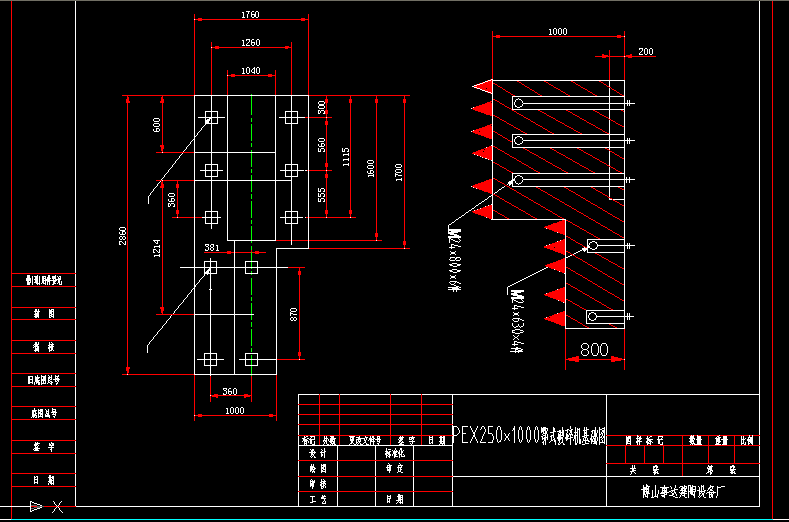Select the 1115 dimension text

coord(346,156)
